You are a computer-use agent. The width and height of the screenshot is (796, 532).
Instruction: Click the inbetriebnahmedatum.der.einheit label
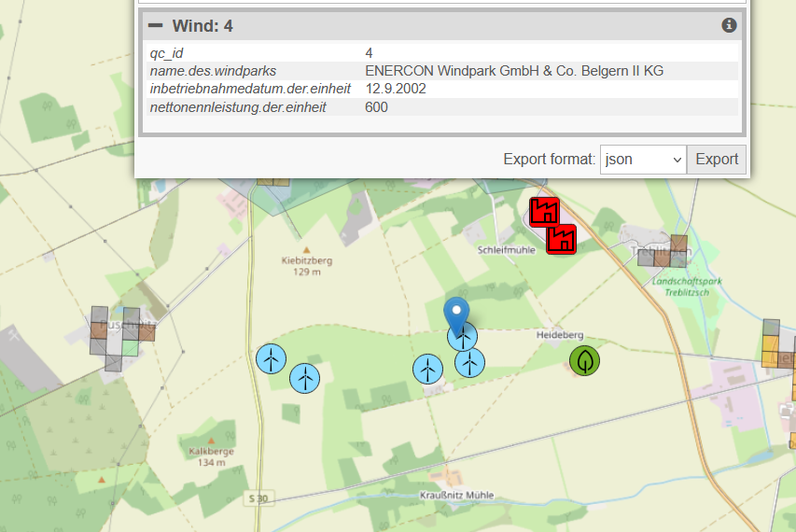pyautogui.click(x=250, y=89)
